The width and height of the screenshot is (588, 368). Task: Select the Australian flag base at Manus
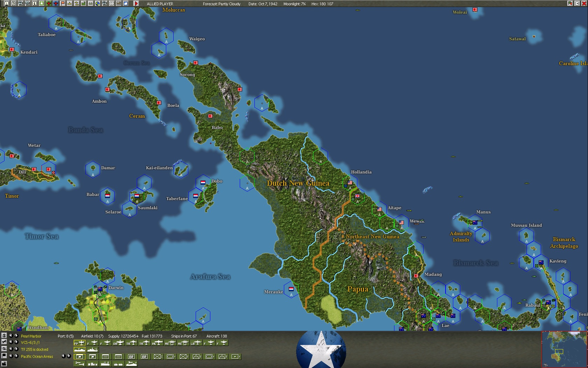point(475,223)
